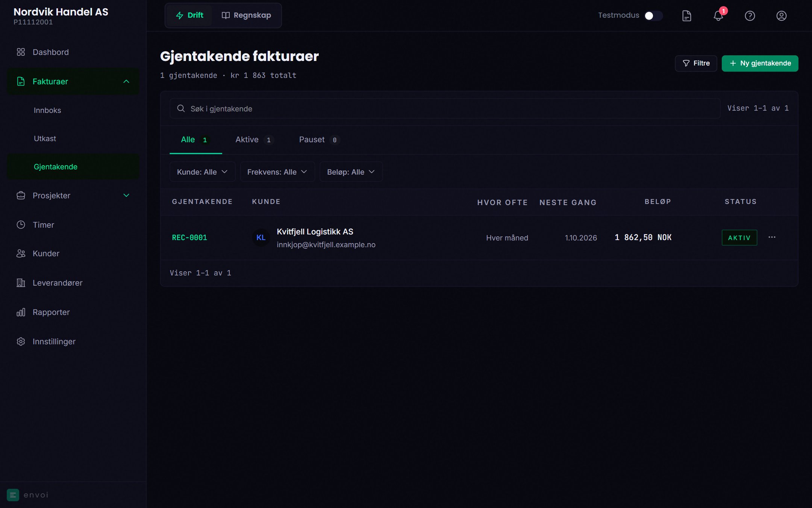Open the Frekvens: Alle filter dropdown
This screenshot has height=508, width=812.
pos(277,172)
